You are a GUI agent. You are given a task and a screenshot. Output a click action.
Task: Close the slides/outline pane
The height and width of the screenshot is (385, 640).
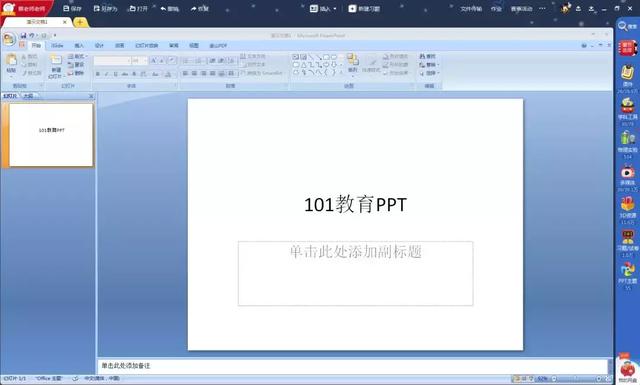(91, 96)
